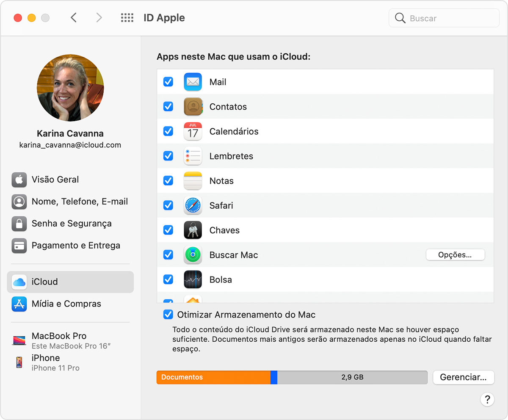Image resolution: width=508 pixels, height=420 pixels.
Task: Click the Bolsa stocks icon
Action: [193, 279]
